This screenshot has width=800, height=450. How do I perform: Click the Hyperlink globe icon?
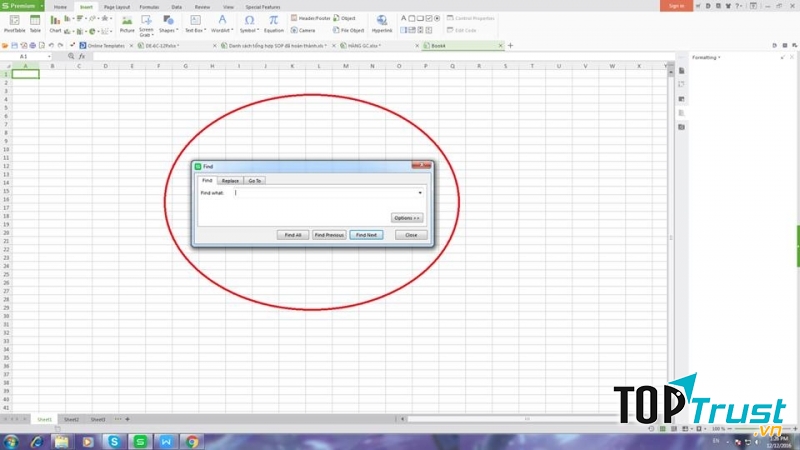[x=381, y=20]
